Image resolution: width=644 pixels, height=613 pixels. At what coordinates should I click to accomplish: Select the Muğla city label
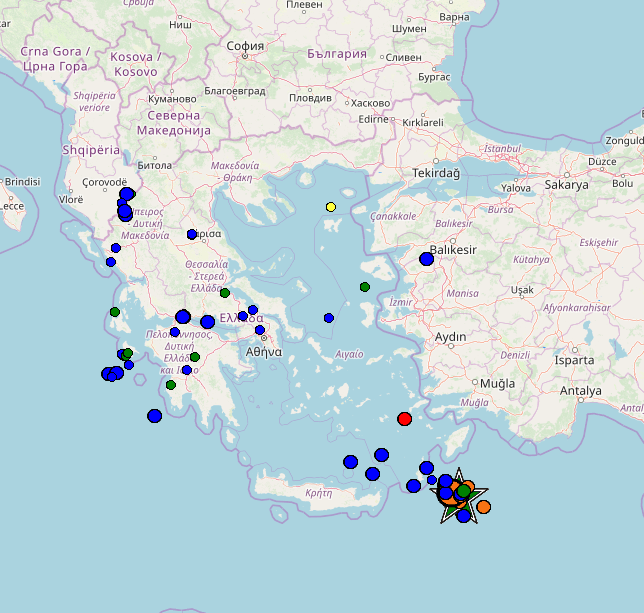click(497, 383)
